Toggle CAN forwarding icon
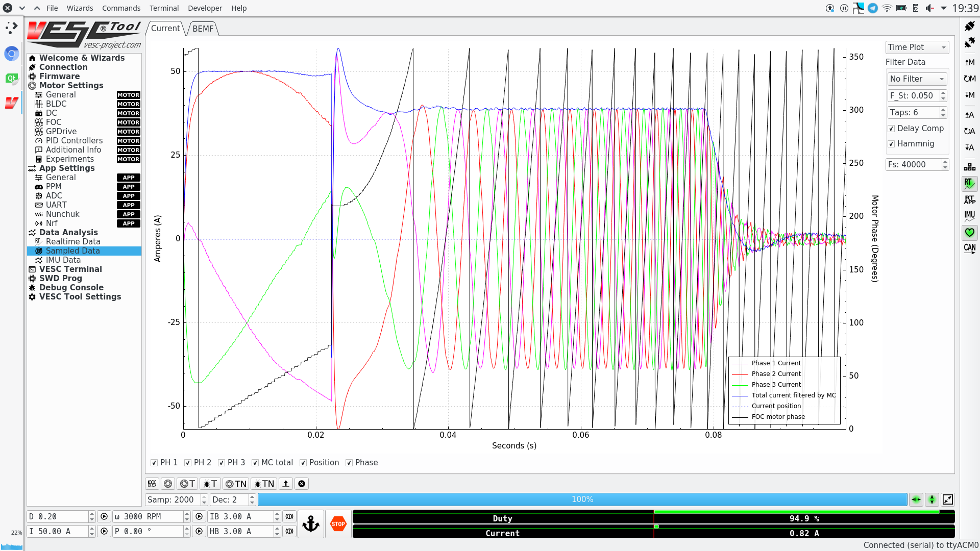 [x=970, y=248]
